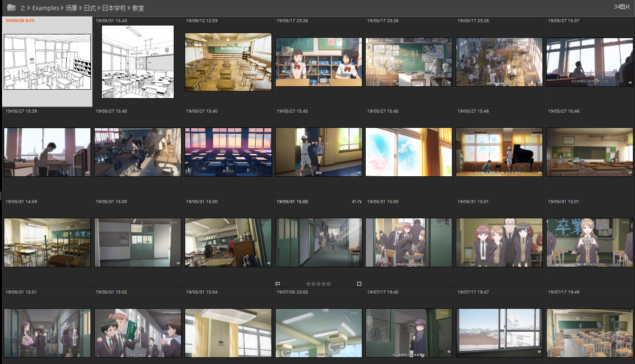The height and width of the screenshot is (364, 635).
Task: Open the arrow dropdown before 教室
Action: click(129, 8)
